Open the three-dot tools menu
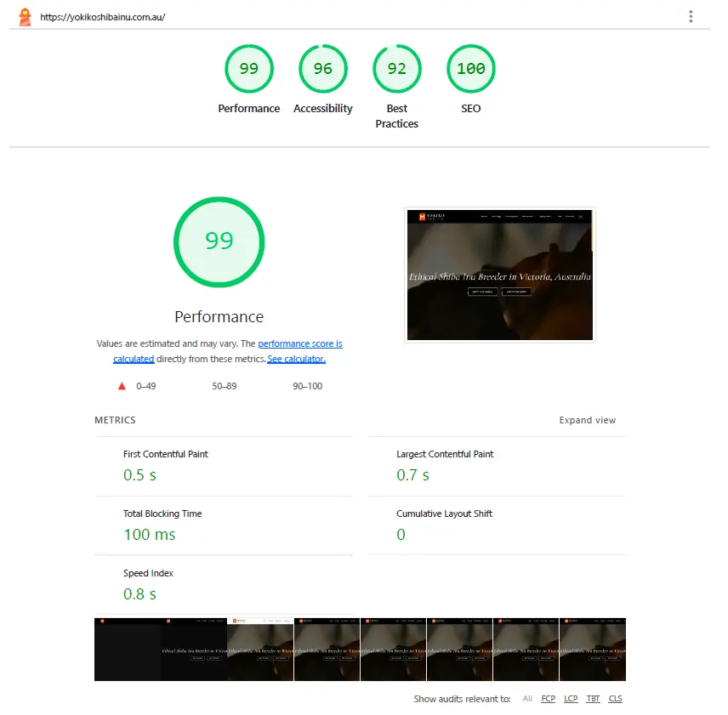728x715 pixels. pyautogui.click(x=691, y=17)
